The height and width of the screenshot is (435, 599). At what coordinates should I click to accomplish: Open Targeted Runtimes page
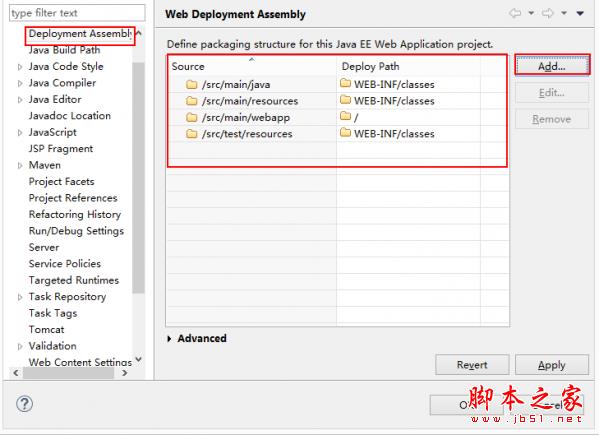pos(74,280)
